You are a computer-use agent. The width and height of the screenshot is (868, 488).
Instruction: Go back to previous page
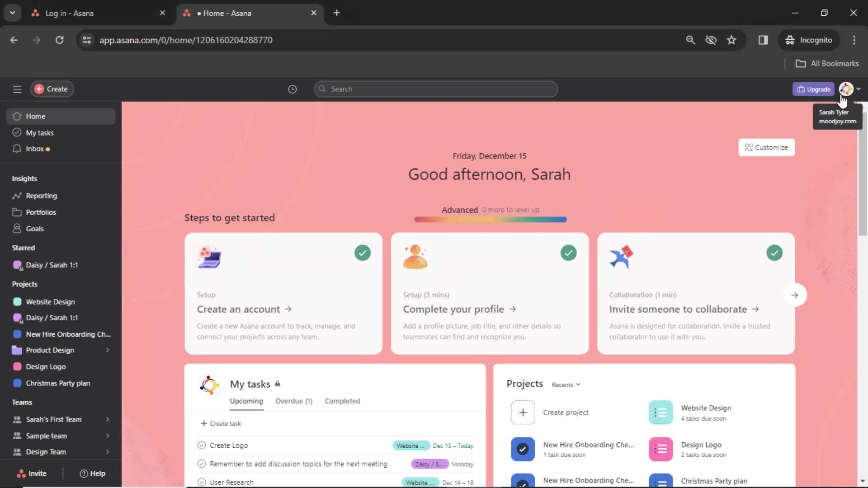(14, 40)
